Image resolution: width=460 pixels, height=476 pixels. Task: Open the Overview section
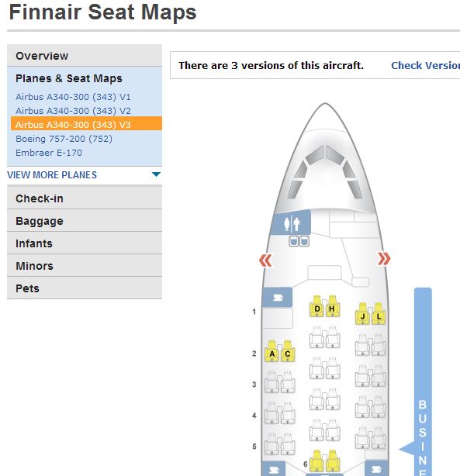pyautogui.click(x=85, y=56)
